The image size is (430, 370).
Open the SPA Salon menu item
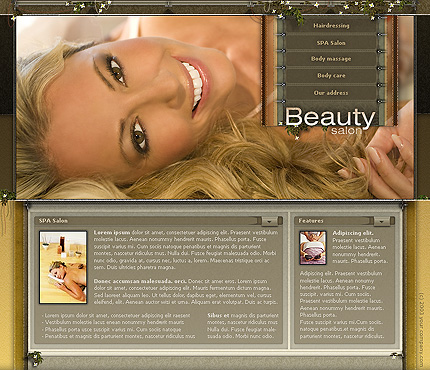tap(331, 43)
